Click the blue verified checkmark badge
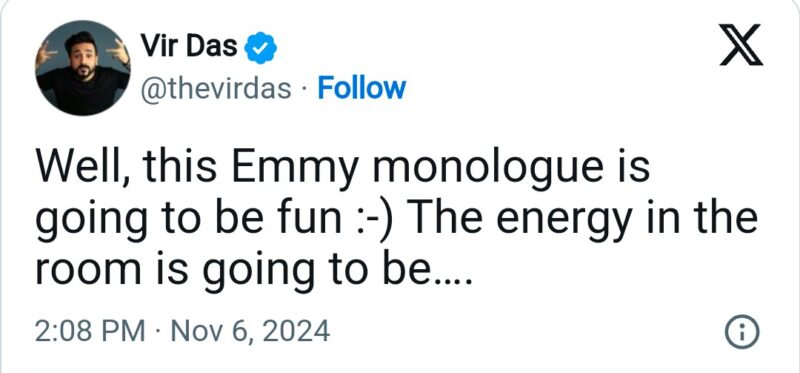The width and height of the screenshot is (800, 373). click(x=260, y=47)
